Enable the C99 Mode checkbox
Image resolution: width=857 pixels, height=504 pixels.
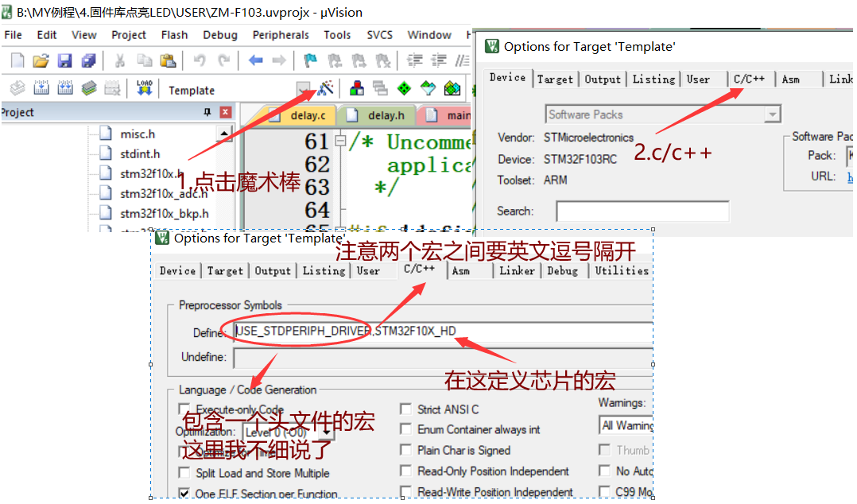(604, 491)
